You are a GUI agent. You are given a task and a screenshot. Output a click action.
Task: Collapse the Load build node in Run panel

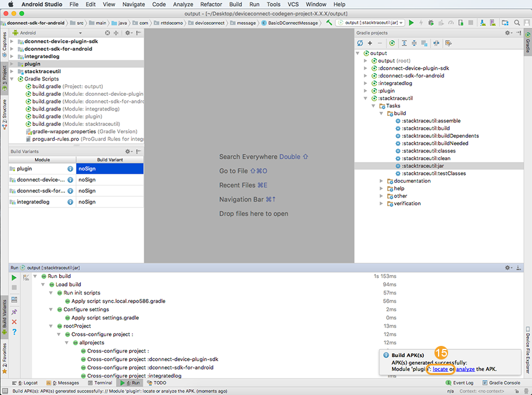[x=43, y=284]
